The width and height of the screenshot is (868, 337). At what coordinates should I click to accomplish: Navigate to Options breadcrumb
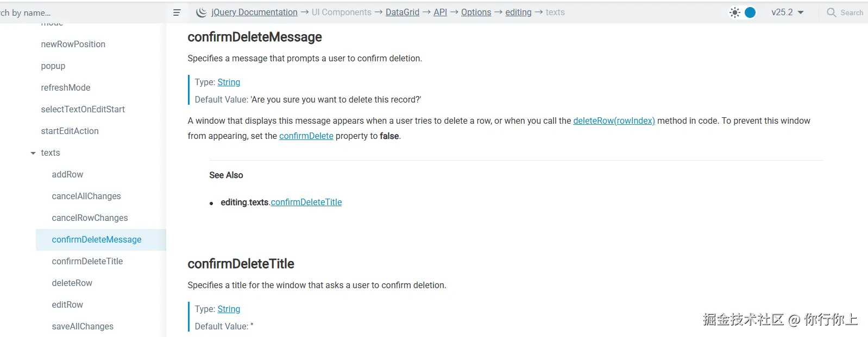[x=476, y=12]
